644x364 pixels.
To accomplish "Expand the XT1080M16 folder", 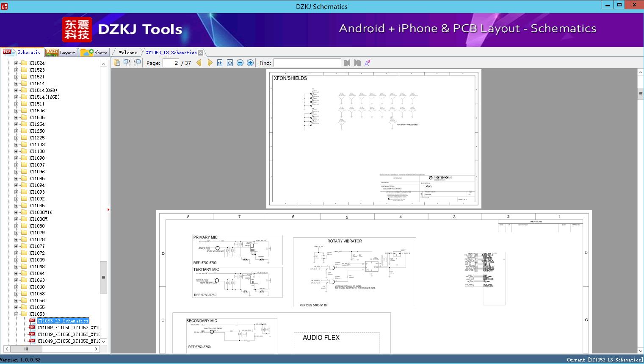I will click(16, 212).
